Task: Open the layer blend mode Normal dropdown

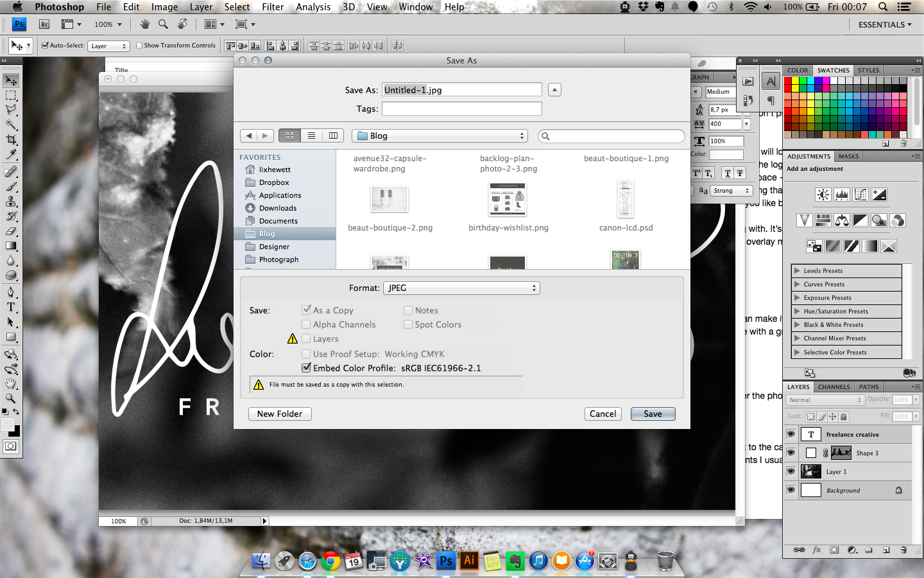Action: 825,399
